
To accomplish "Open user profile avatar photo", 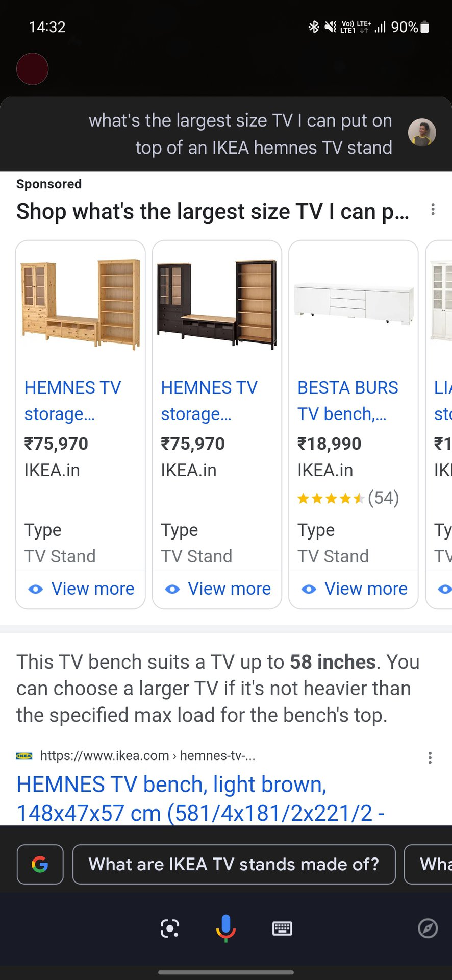I will 422,133.
